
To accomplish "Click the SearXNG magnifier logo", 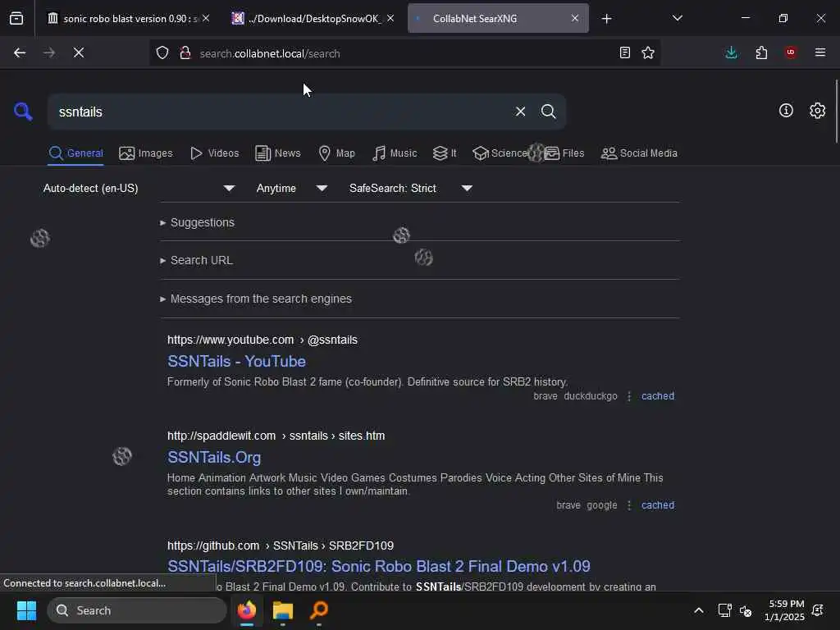I will (x=23, y=112).
